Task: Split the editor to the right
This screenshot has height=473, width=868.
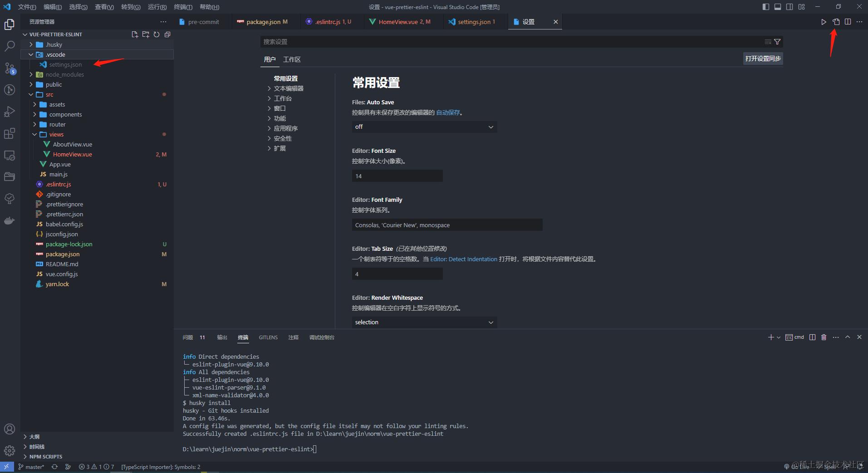Action: (x=848, y=22)
